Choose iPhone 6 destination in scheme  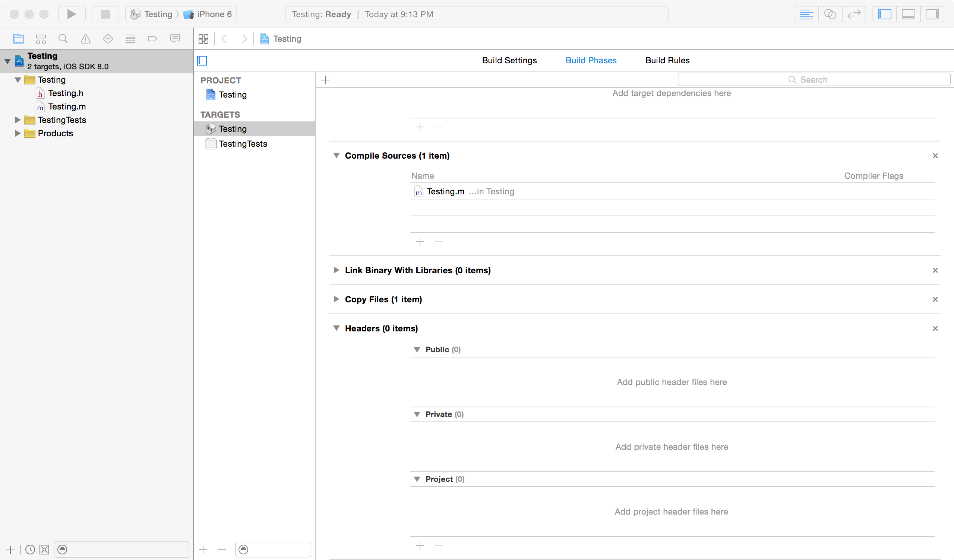click(x=208, y=15)
